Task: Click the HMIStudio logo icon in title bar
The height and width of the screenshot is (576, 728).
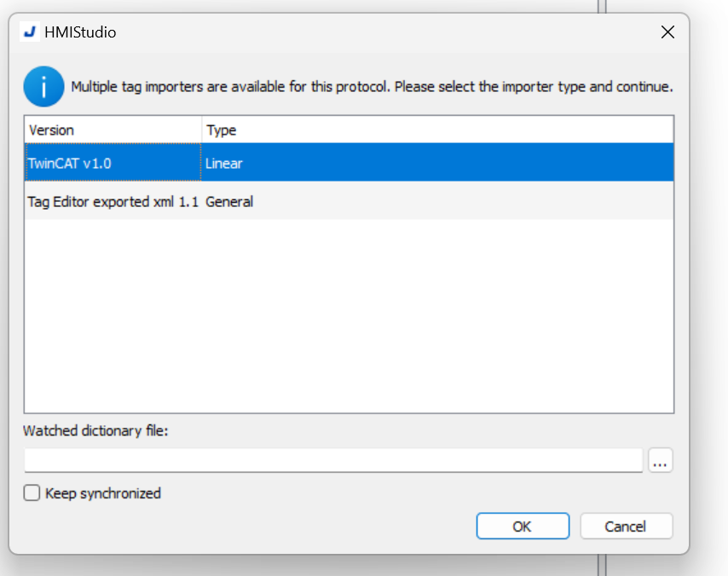Action: point(30,32)
